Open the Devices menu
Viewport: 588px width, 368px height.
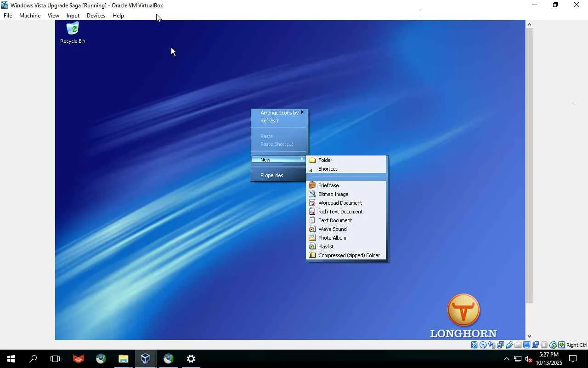pos(96,16)
